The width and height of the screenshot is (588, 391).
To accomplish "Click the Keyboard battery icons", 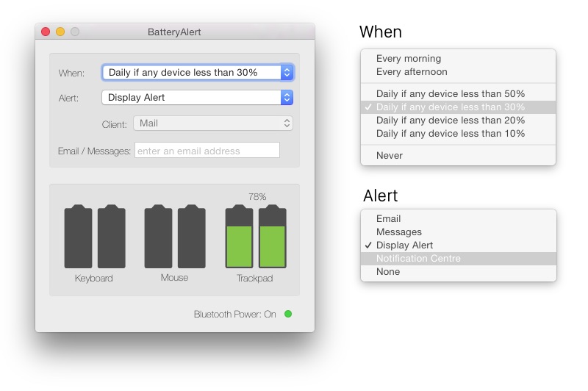I will 95,237.
